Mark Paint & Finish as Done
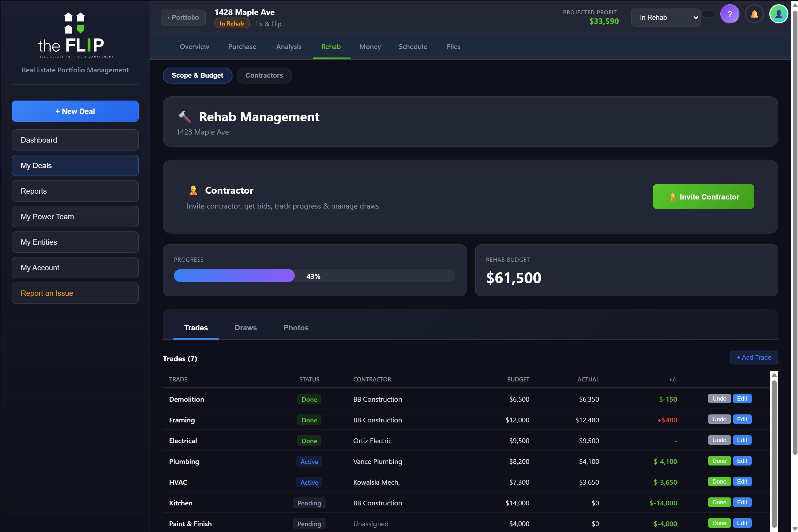Image resolution: width=798 pixels, height=532 pixels. 719,523
